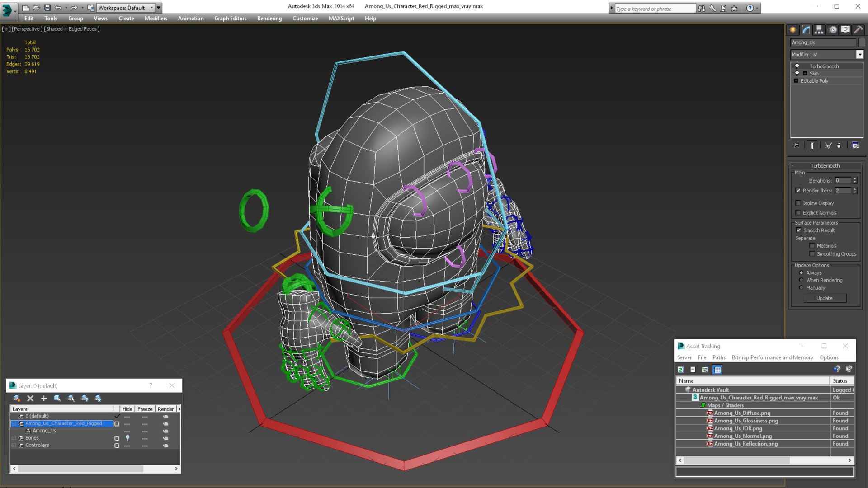This screenshot has height=488, width=868.
Task: Open the Modifiers menu
Action: click(x=156, y=19)
